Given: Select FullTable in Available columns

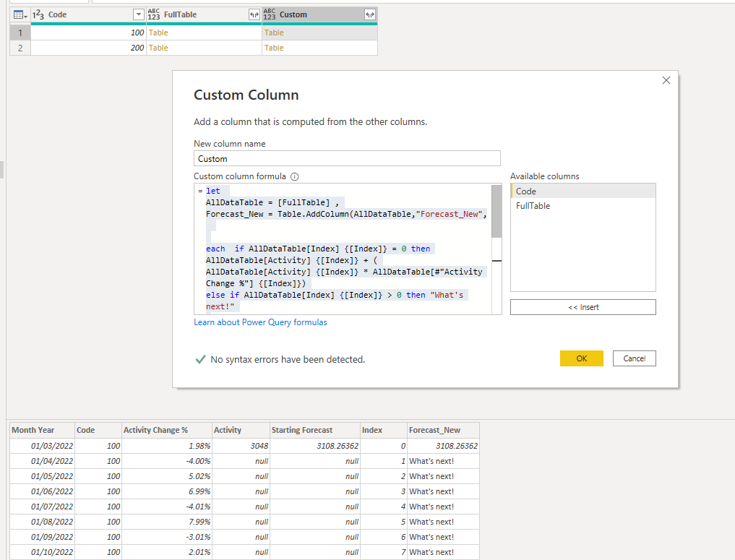Looking at the screenshot, I should click(x=583, y=206).
